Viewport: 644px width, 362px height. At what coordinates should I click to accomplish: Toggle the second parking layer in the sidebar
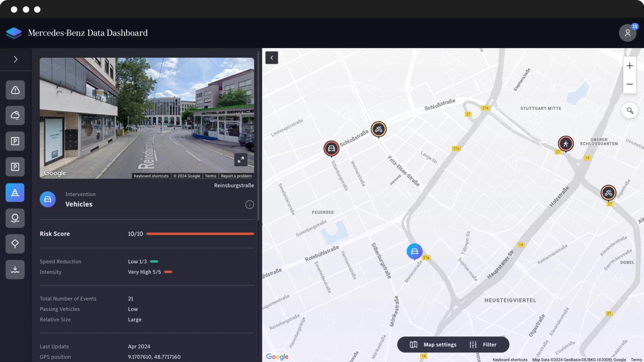click(15, 167)
